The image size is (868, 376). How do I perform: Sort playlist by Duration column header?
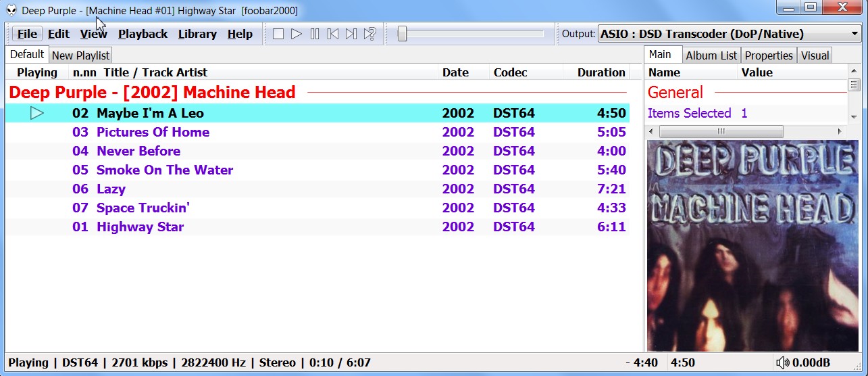[x=601, y=72]
